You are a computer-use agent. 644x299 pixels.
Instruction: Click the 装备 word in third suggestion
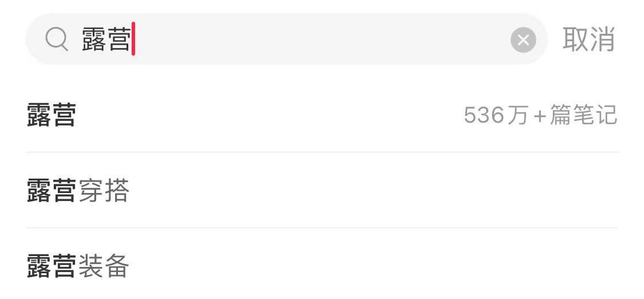pyautogui.click(x=104, y=266)
